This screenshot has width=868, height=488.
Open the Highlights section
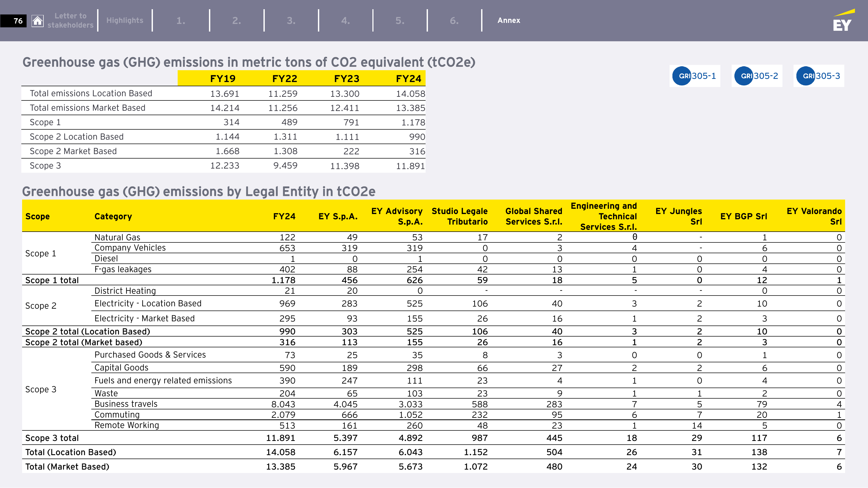click(x=125, y=21)
